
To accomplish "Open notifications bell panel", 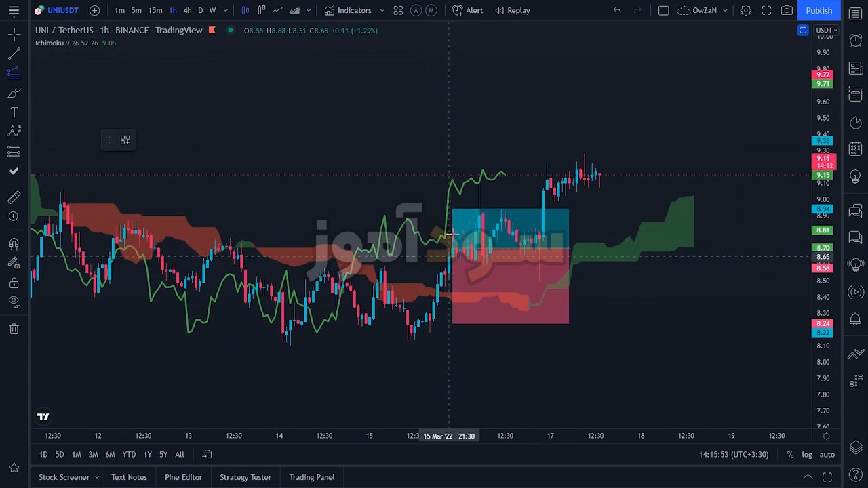I will (855, 319).
